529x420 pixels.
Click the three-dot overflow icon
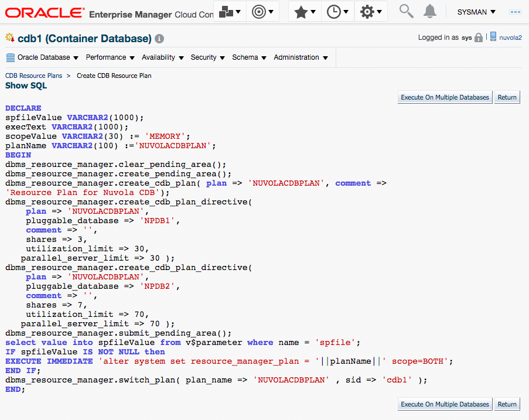point(515,12)
